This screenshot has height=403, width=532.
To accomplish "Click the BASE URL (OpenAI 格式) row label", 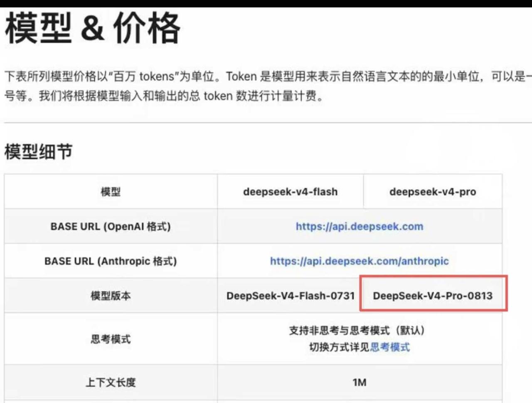I will pos(111,226).
